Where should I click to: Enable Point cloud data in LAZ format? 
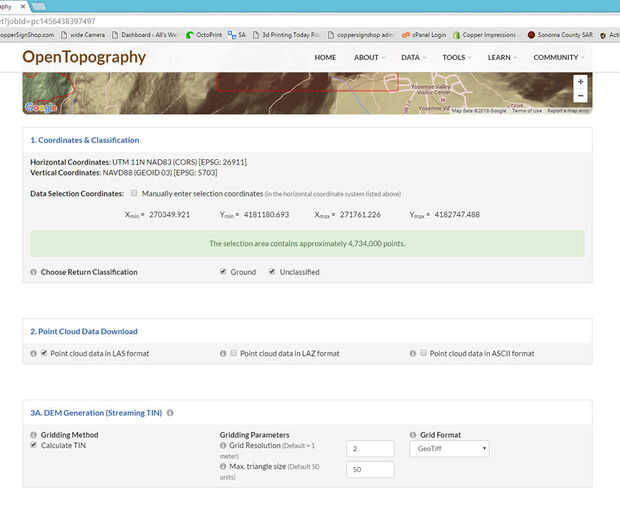(234, 353)
